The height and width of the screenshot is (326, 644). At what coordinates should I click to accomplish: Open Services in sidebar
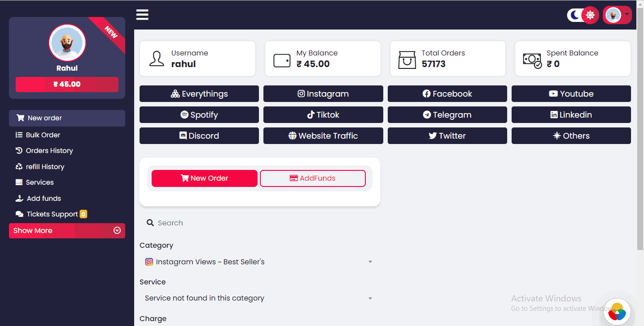(34, 182)
